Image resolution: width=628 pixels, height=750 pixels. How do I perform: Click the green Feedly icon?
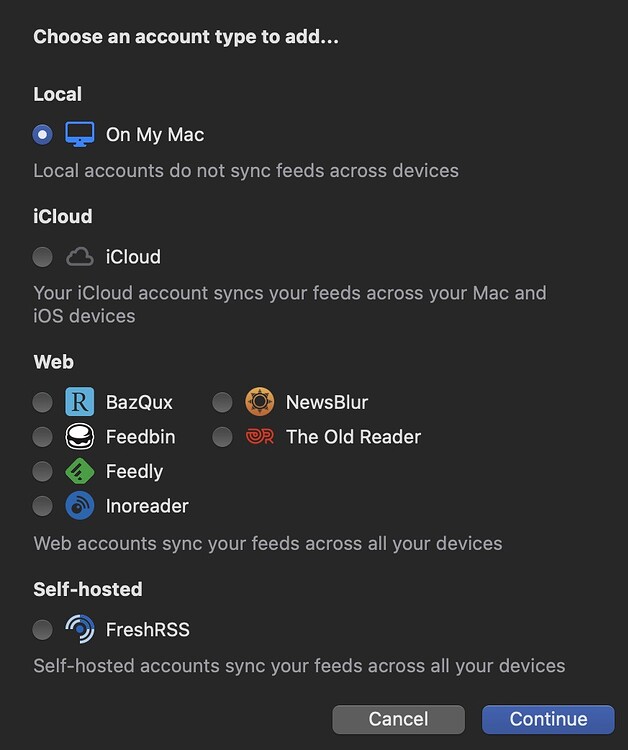point(79,471)
